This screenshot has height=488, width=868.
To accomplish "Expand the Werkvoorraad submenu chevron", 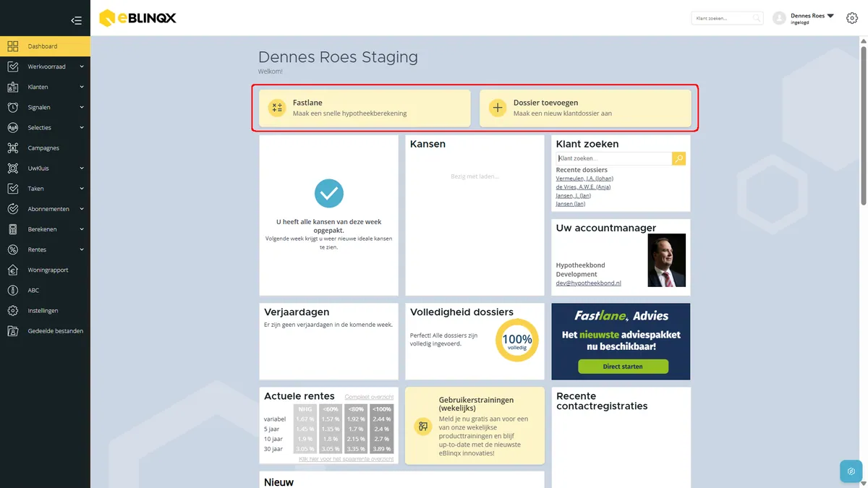I will [x=82, y=67].
